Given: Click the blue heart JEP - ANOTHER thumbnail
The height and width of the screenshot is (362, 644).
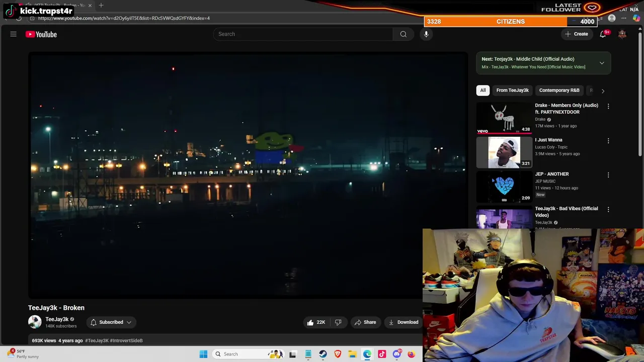Looking at the screenshot, I should [504, 187].
